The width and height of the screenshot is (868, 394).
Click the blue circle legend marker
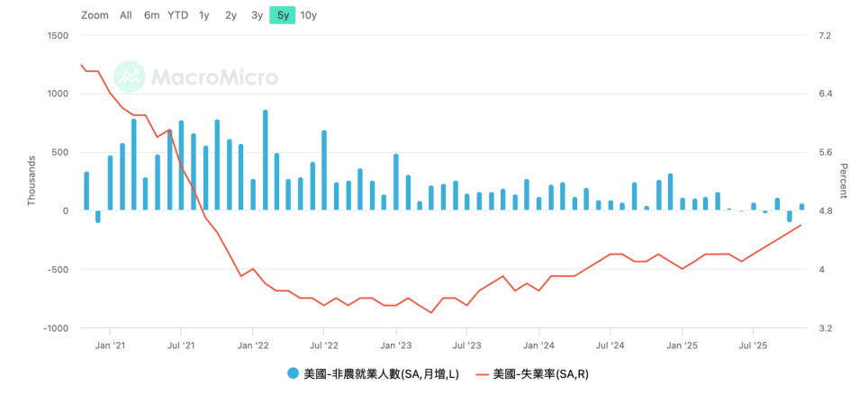pos(293,373)
